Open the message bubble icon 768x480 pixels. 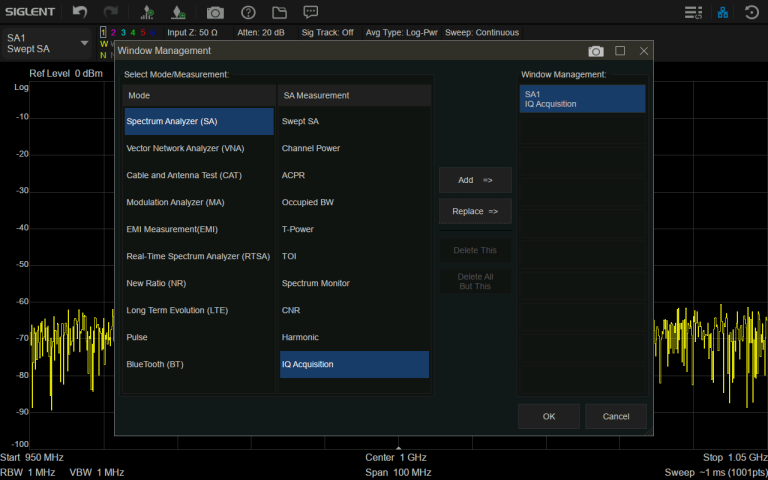click(311, 13)
